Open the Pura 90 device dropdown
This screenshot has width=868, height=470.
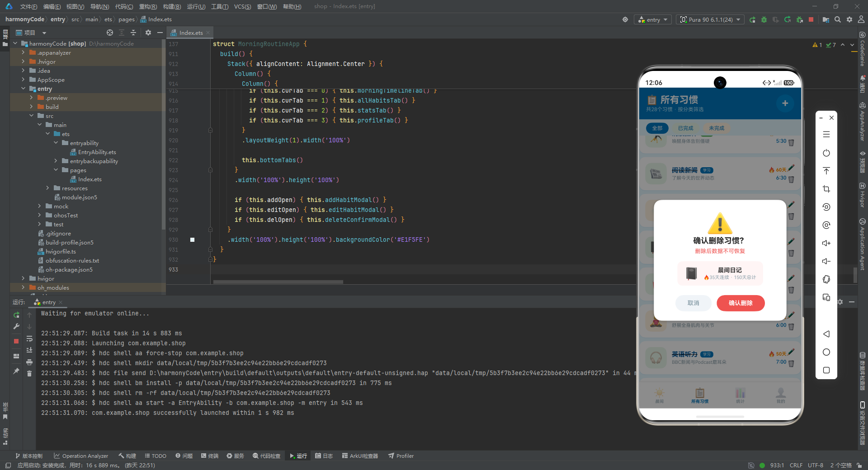[x=710, y=19]
